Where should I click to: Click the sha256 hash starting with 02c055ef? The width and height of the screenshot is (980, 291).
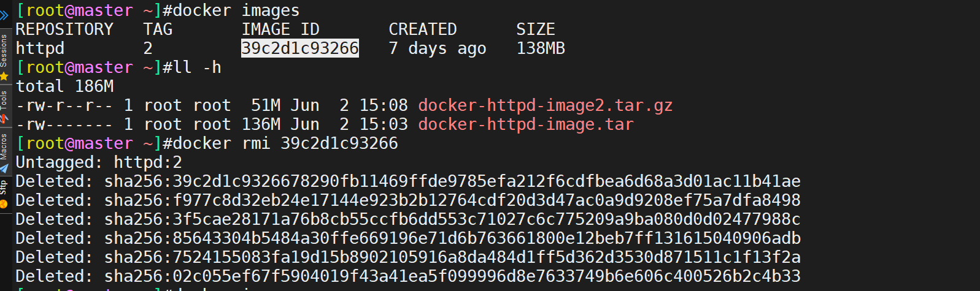click(452, 276)
